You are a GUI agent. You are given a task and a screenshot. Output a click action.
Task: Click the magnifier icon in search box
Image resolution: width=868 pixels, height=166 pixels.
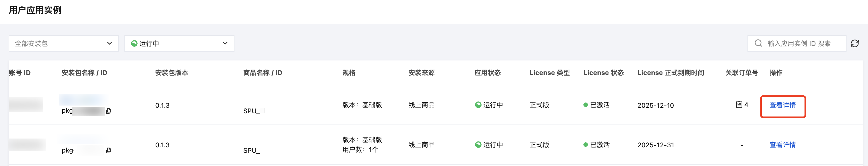pyautogui.click(x=758, y=43)
